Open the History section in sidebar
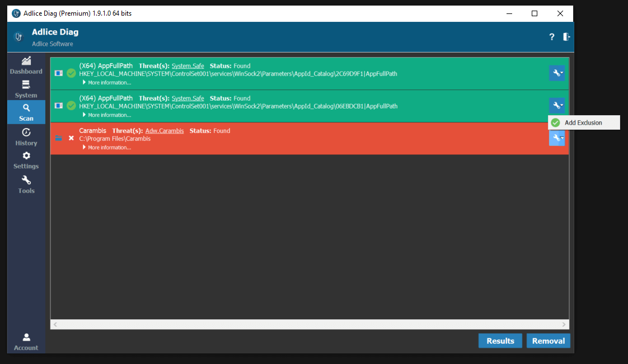This screenshot has height=364, width=628. [26, 136]
